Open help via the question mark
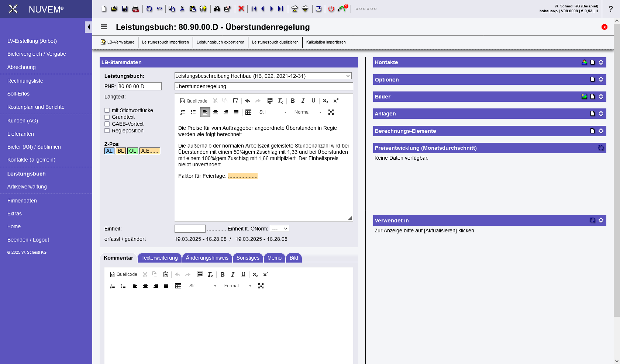620x364 pixels. (611, 9)
